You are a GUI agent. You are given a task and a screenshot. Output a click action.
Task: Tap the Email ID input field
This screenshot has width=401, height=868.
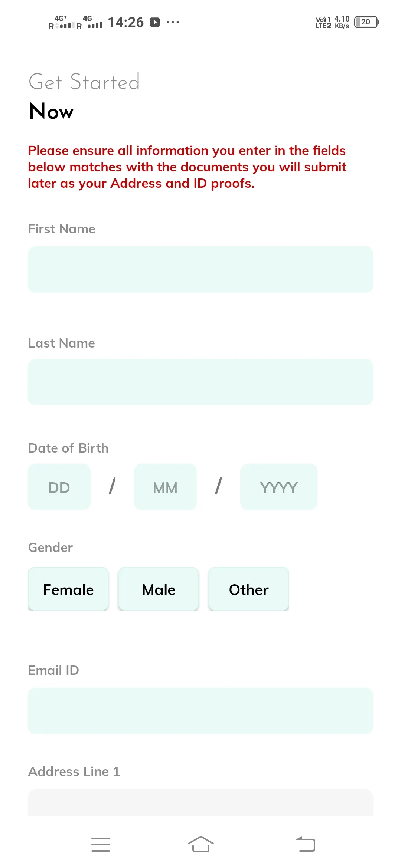point(200,711)
